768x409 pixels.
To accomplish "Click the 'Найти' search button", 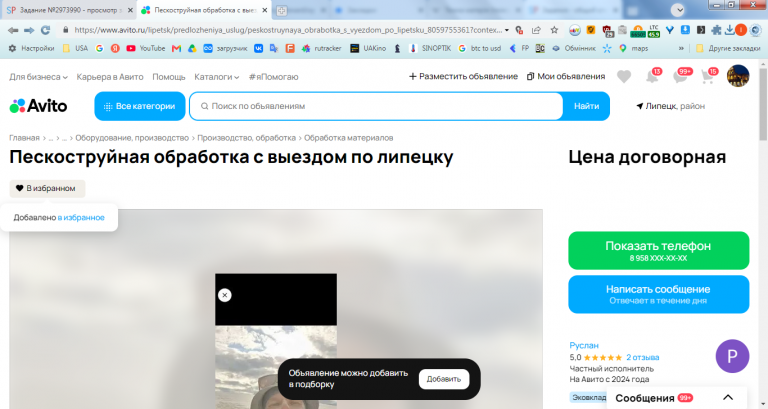I will pyautogui.click(x=586, y=106).
